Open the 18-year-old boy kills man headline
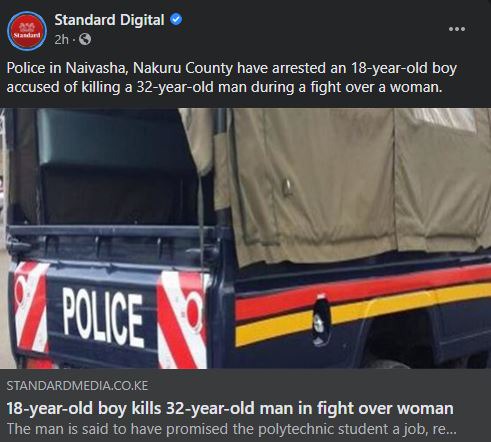Image resolution: width=491 pixels, height=442 pixels. pos(230,408)
